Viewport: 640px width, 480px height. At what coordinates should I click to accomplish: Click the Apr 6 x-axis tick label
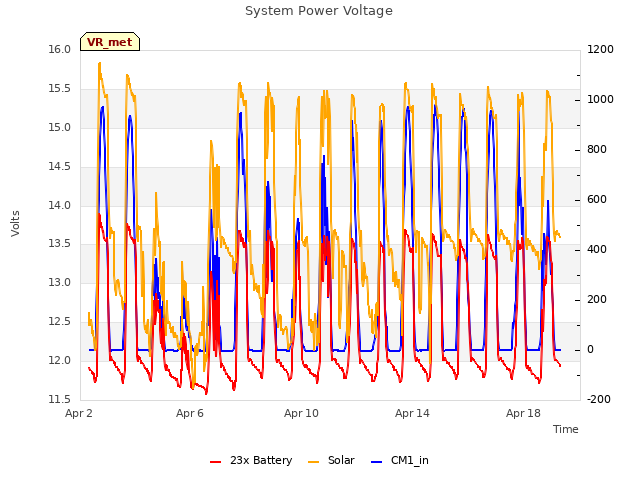point(190,413)
